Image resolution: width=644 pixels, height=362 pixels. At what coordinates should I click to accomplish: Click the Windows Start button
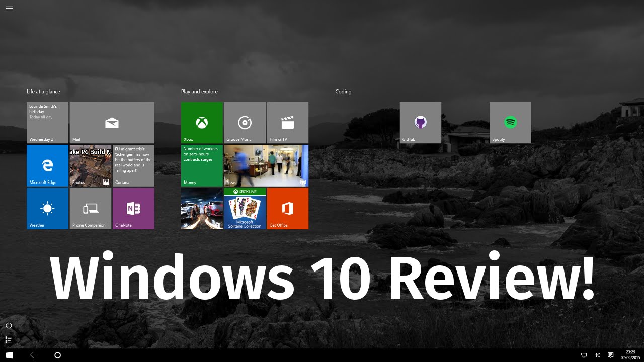point(9,355)
